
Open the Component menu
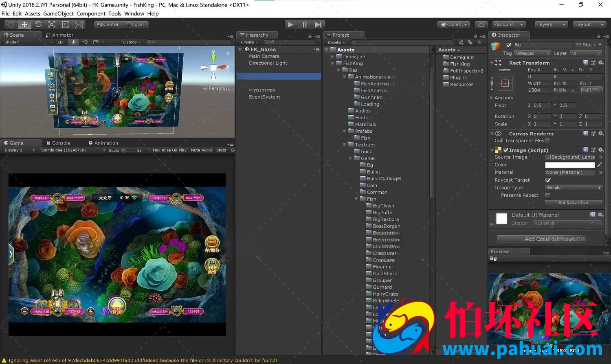pyautogui.click(x=91, y=13)
